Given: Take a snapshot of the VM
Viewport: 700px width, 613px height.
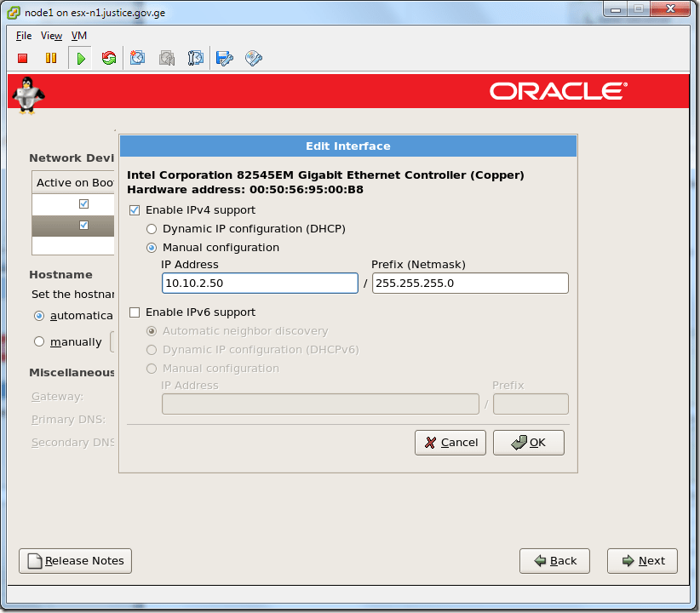Looking at the screenshot, I should click(x=137, y=58).
